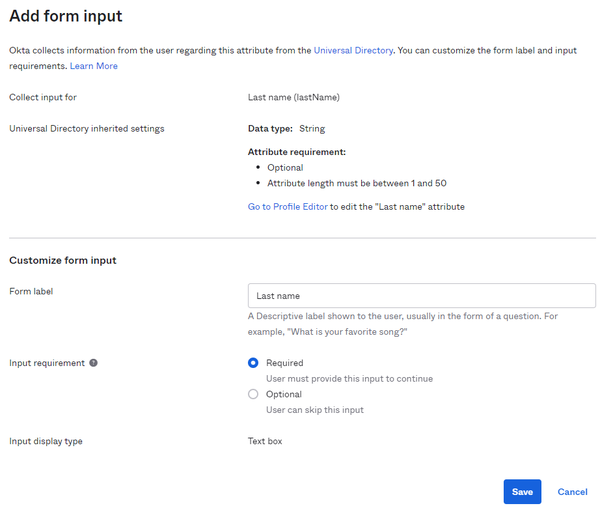Click the 'Add form input' heading
This screenshot has width=600, height=508.
(x=66, y=16)
